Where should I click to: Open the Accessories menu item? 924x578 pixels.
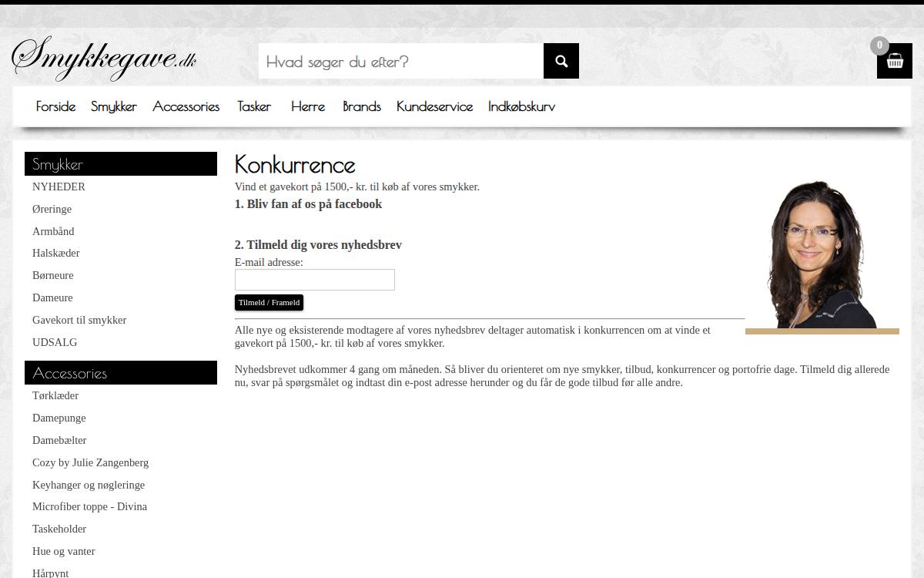coord(186,106)
